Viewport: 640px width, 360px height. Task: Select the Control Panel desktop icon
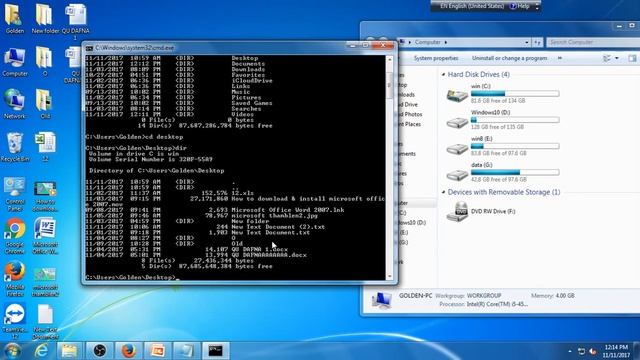[15, 194]
